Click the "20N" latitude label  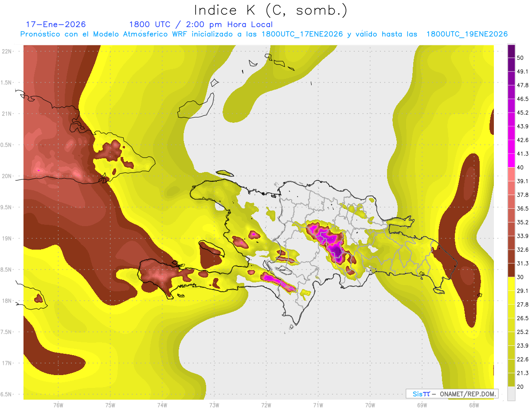(7, 176)
